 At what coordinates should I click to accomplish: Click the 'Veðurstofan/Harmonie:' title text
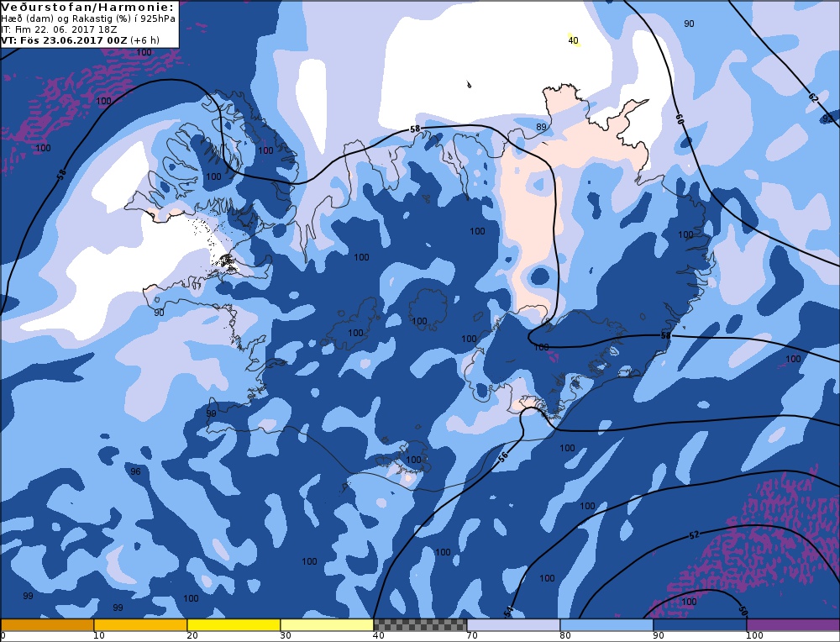coord(87,8)
